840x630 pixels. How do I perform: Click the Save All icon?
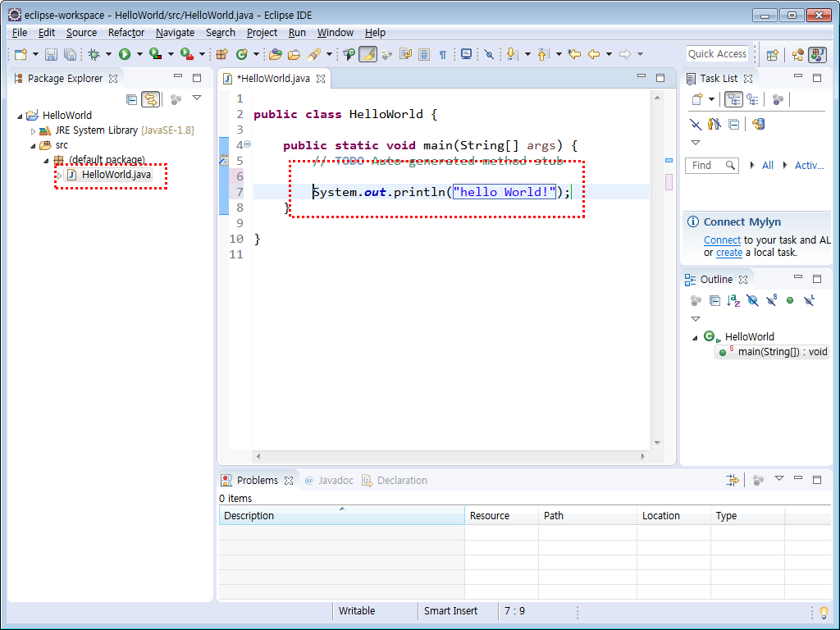click(70, 54)
